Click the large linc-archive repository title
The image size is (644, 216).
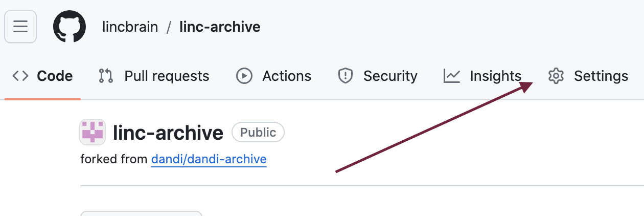[168, 133]
